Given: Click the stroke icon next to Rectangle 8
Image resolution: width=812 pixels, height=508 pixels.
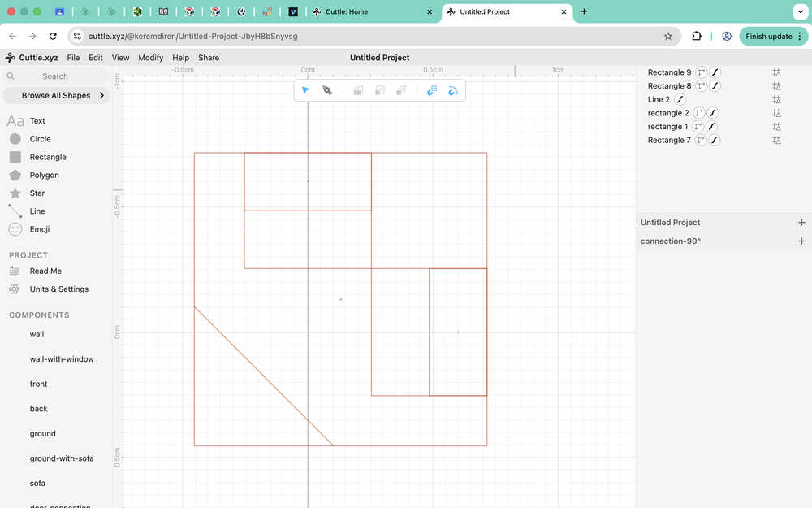Looking at the screenshot, I should 715,86.
